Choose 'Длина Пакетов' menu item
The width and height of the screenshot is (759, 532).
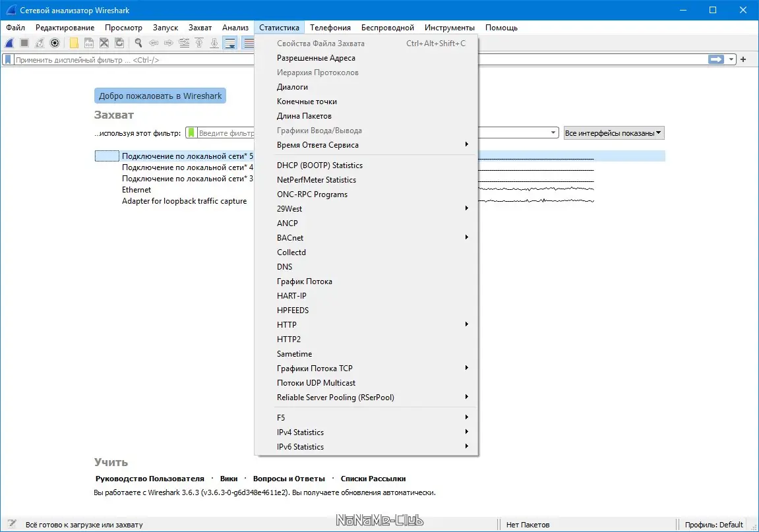pyautogui.click(x=366, y=115)
